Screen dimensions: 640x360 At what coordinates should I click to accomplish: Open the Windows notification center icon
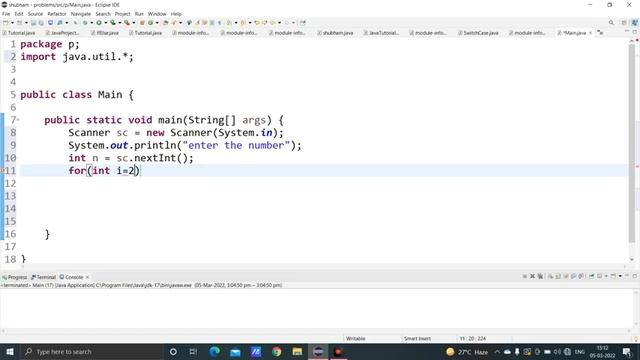(627, 351)
